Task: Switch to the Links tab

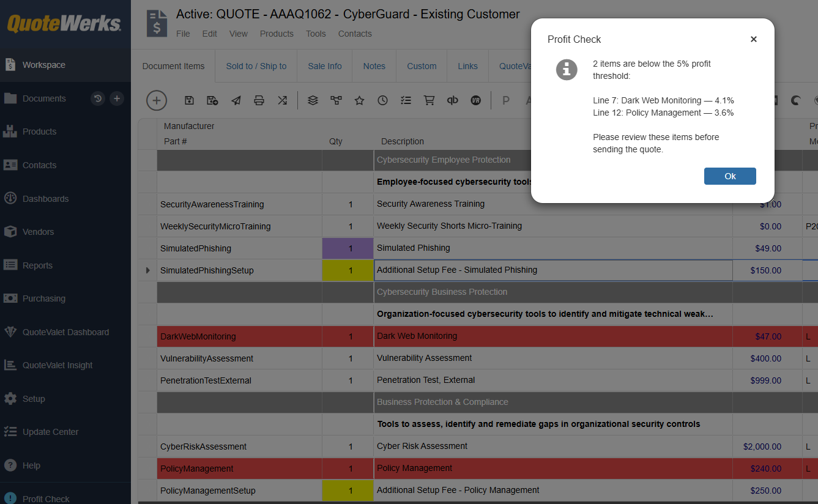Action: pos(468,66)
